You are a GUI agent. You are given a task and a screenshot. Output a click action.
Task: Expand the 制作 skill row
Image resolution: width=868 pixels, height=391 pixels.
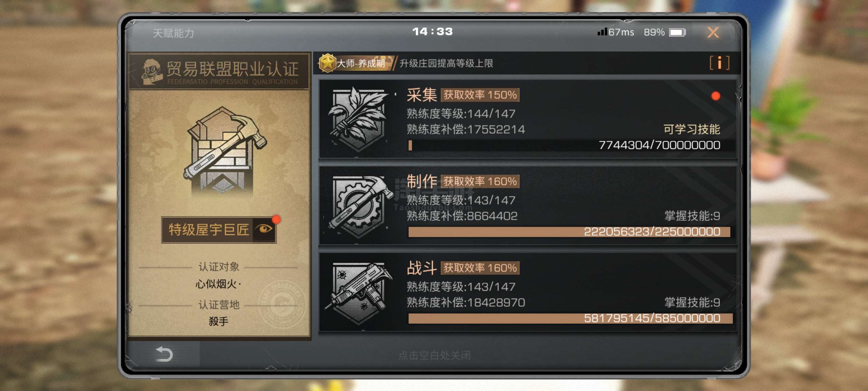(x=528, y=206)
